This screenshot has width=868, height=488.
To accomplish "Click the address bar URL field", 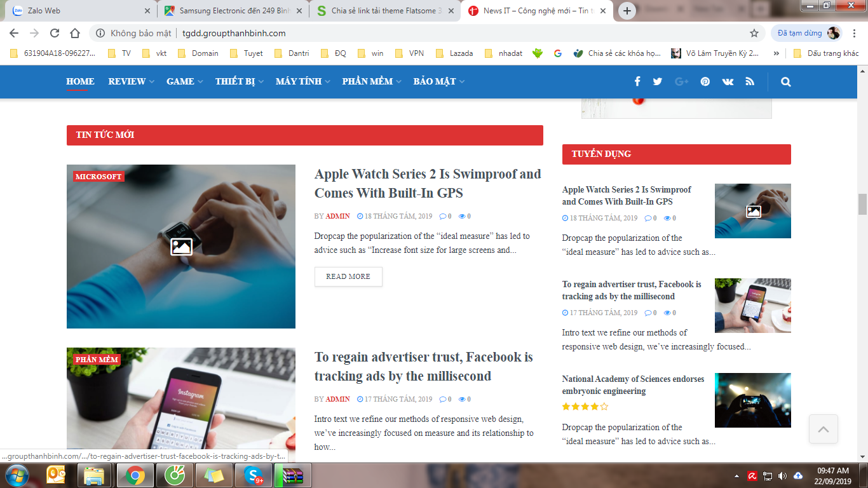I will point(426,33).
